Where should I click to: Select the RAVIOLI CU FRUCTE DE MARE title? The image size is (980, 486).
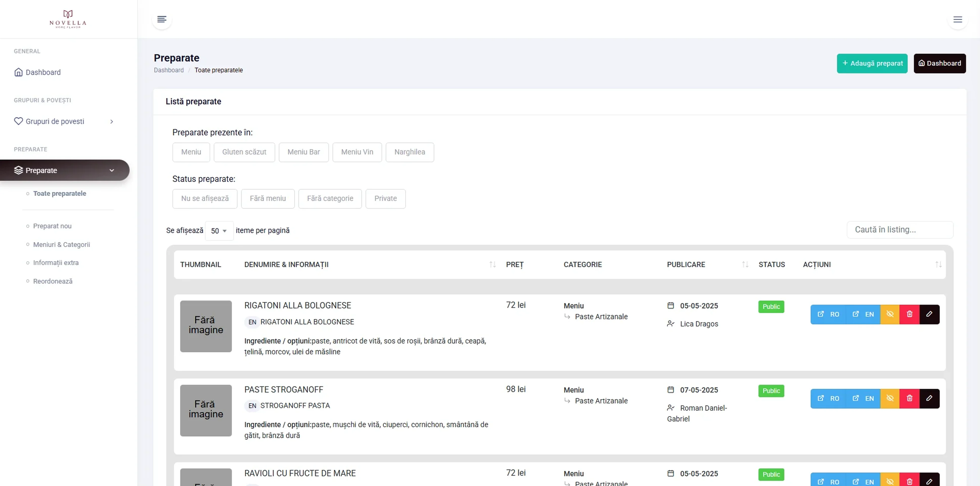coord(300,473)
